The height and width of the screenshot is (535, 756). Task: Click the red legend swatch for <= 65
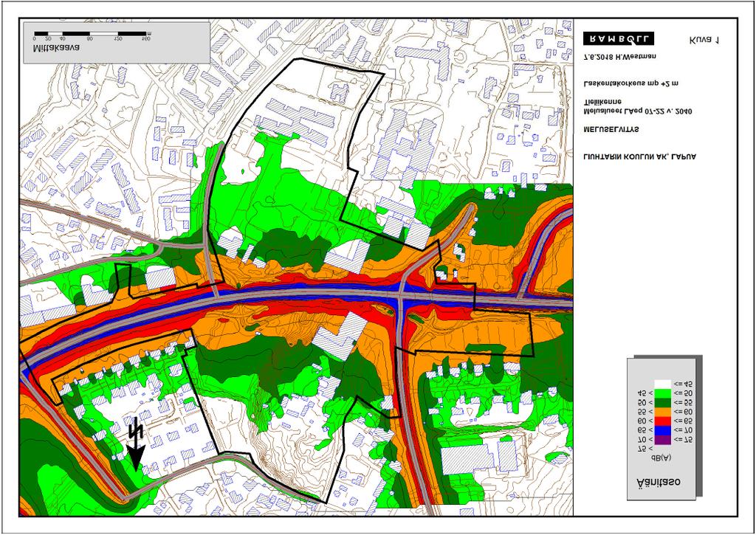click(x=663, y=421)
